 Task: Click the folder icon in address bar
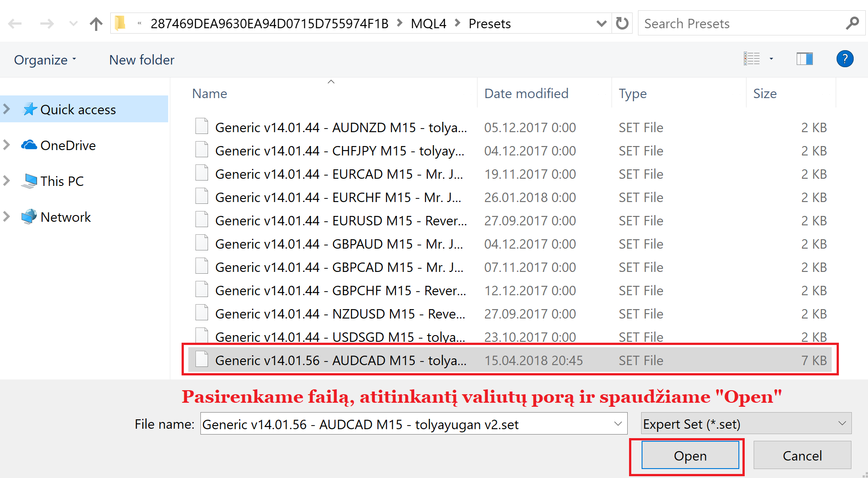[x=120, y=23]
